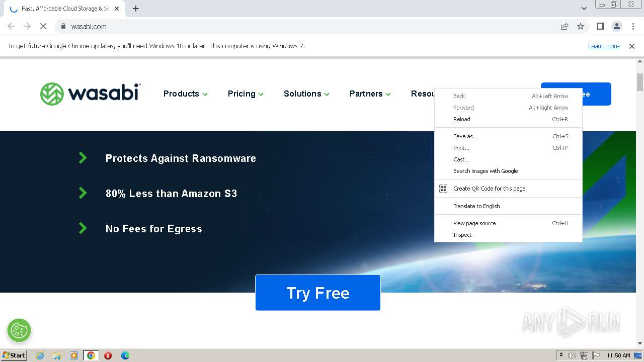
Task: Follow the Learn more link
Action: pyautogui.click(x=604, y=46)
